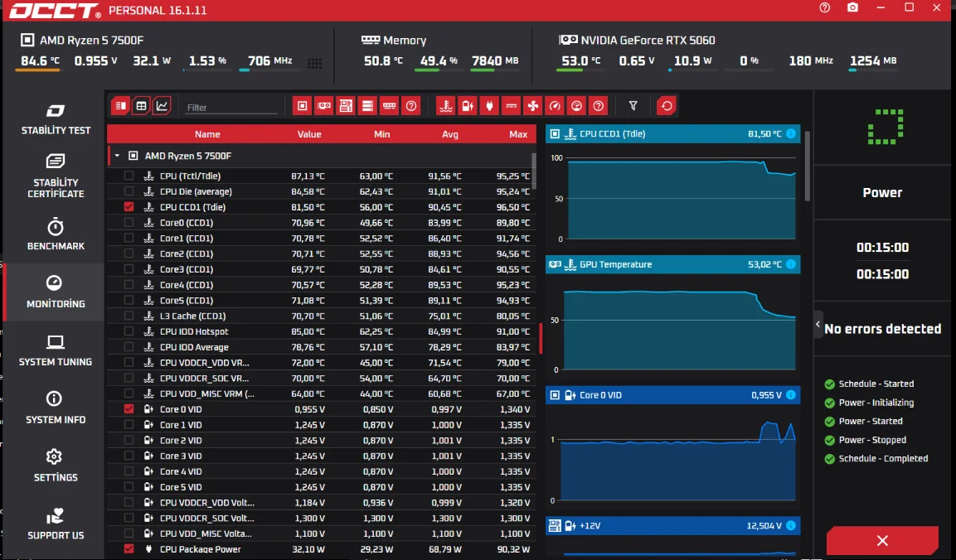The width and height of the screenshot is (956, 560).
Task: Open the Stability Certificate section
Action: click(56, 176)
